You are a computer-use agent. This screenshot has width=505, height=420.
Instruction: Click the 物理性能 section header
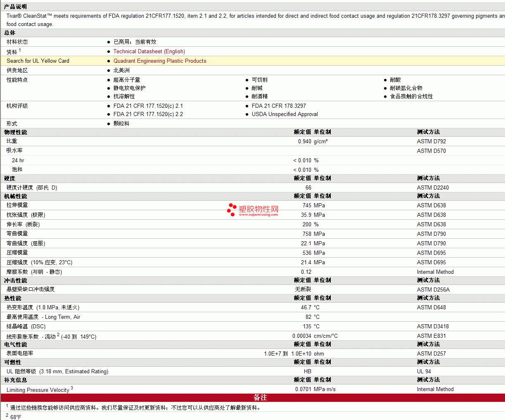click(15, 132)
